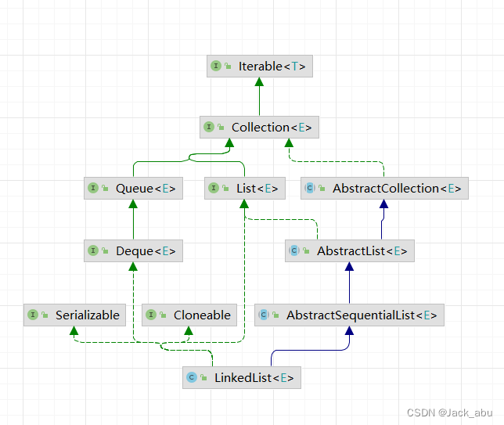Click the lock icon on Deque<E>

click(x=105, y=250)
